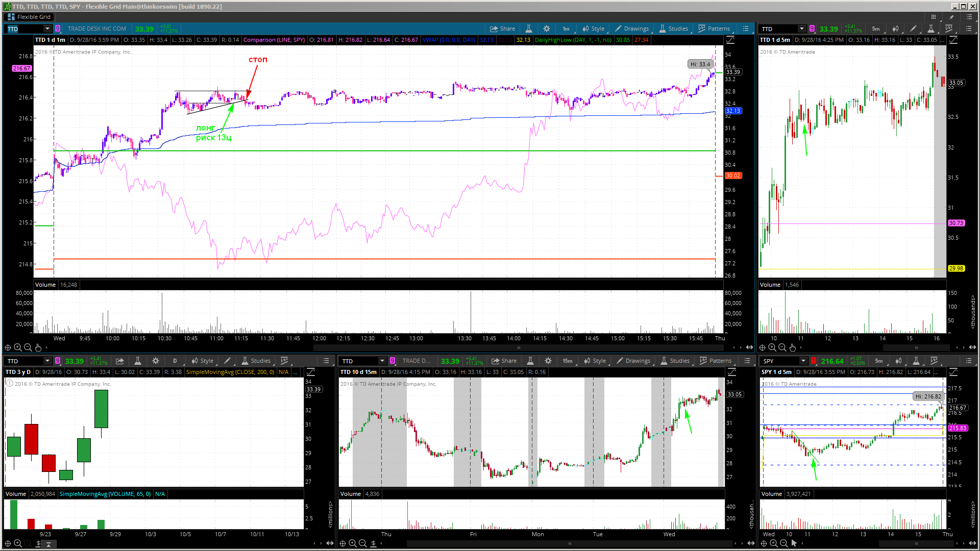Toggle price scale icon at the main chart header
This screenshot has width=980, height=551.
pos(730,40)
